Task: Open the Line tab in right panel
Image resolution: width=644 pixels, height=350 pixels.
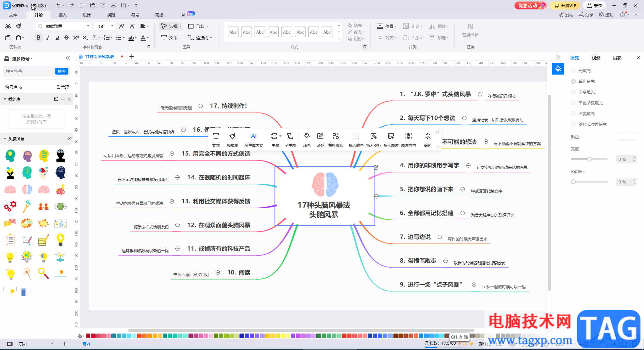Action: tap(596, 58)
